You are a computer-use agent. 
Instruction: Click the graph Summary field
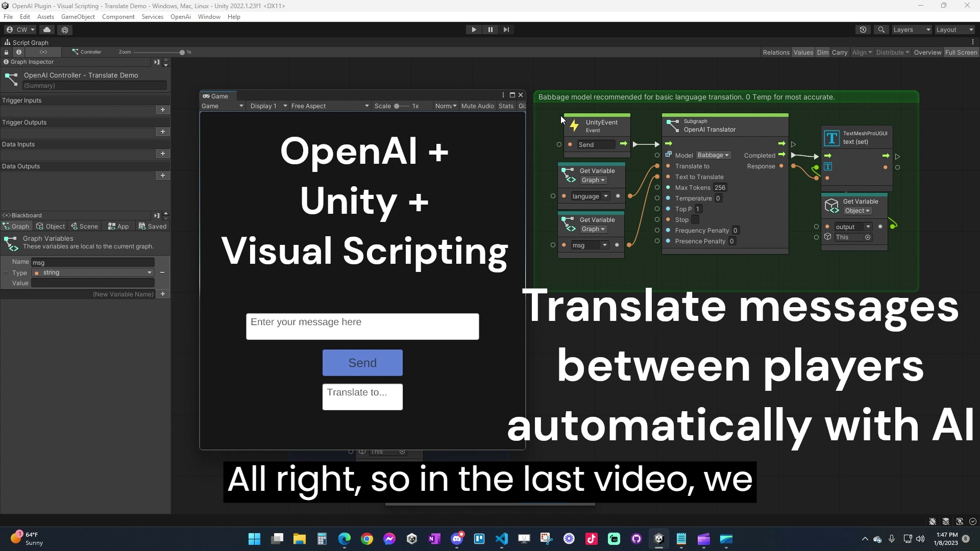coord(94,86)
